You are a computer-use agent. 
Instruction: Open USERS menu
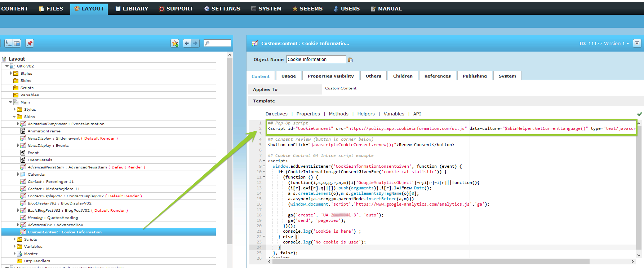346,9
